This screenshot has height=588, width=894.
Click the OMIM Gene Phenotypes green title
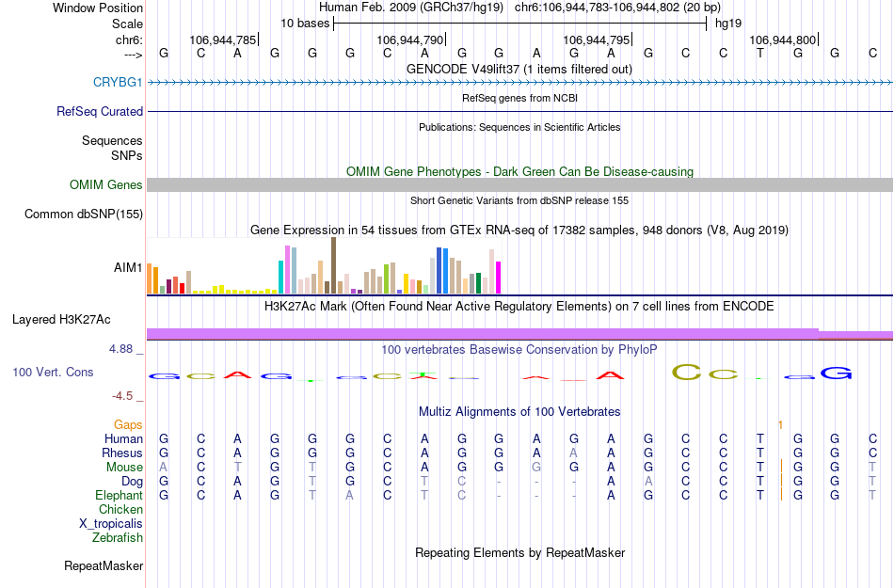click(519, 171)
